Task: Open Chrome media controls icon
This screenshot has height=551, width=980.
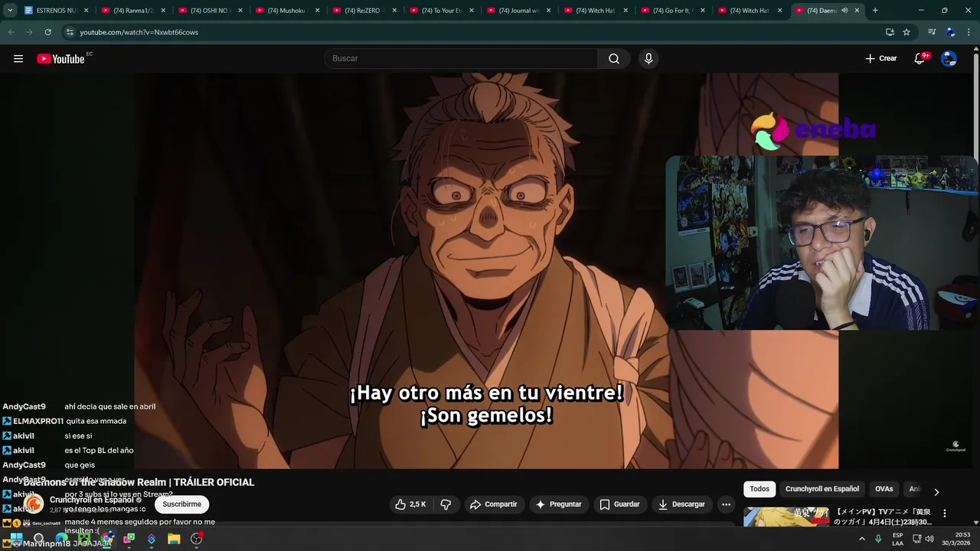Action: [x=932, y=32]
